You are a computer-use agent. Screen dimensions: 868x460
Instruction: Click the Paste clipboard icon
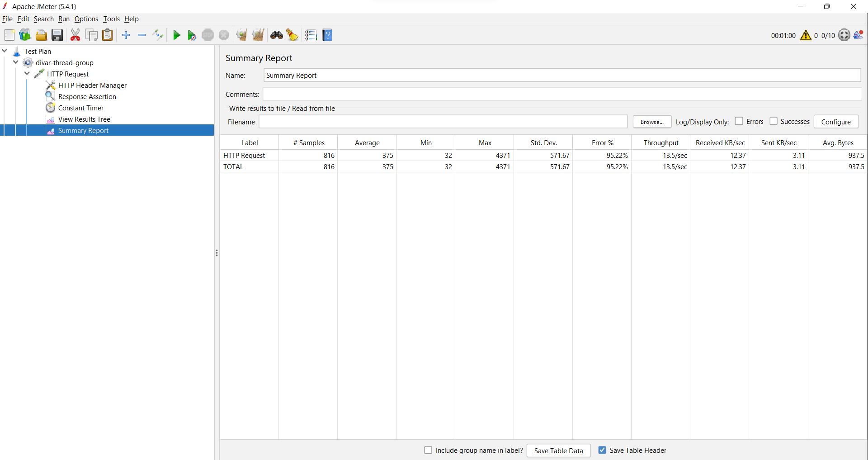tap(107, 35)
